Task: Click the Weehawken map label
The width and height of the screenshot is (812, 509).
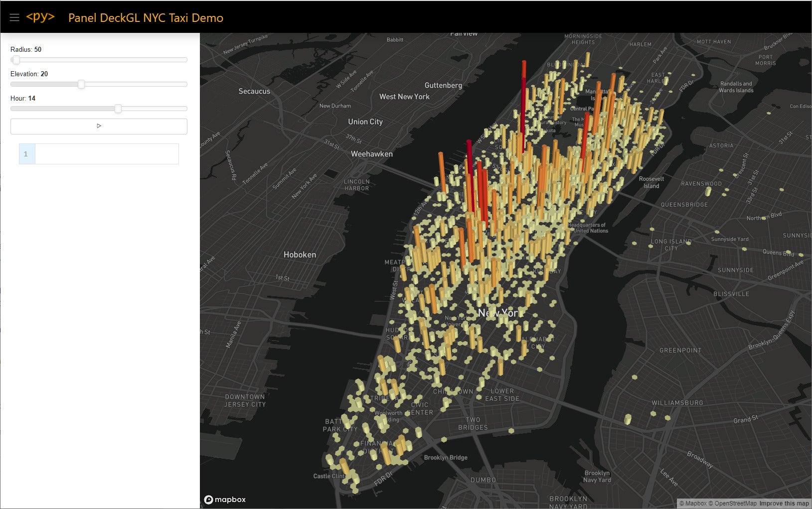Action: 372,154
